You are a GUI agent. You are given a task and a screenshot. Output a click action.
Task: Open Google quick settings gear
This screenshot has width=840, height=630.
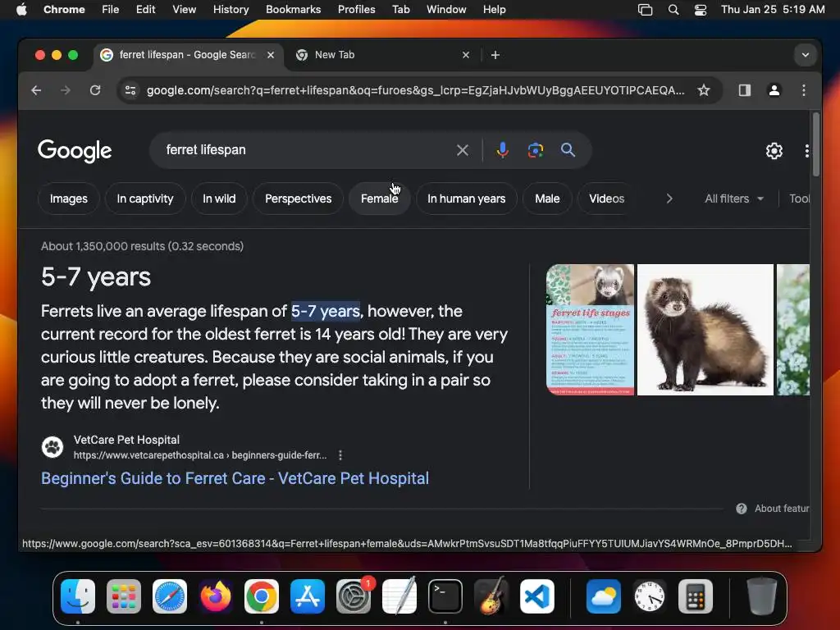point(774,151)
